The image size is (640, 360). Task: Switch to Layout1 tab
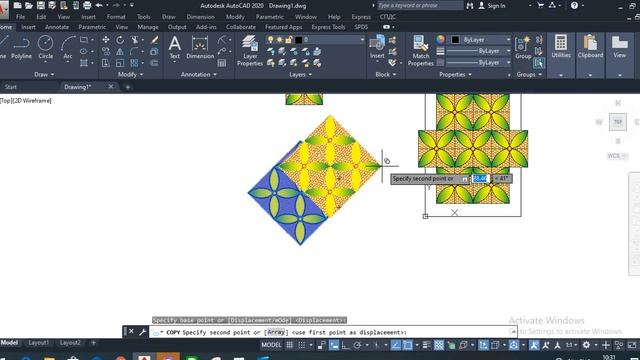[38, 342]
